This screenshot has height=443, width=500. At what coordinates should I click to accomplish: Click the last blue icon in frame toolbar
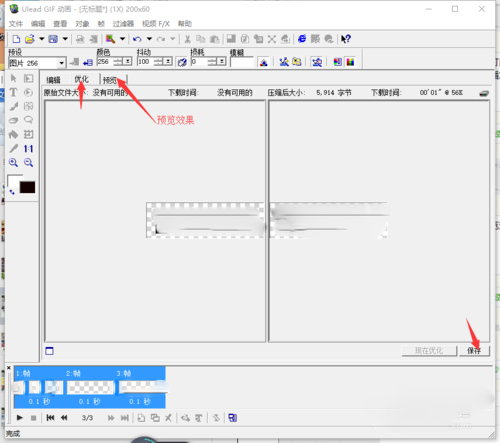click(x=232, y=418)
